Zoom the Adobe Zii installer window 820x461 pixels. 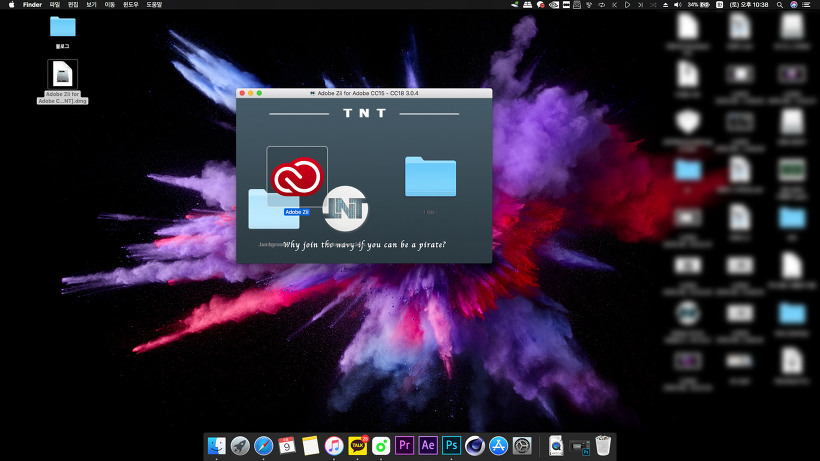[259, 93]
